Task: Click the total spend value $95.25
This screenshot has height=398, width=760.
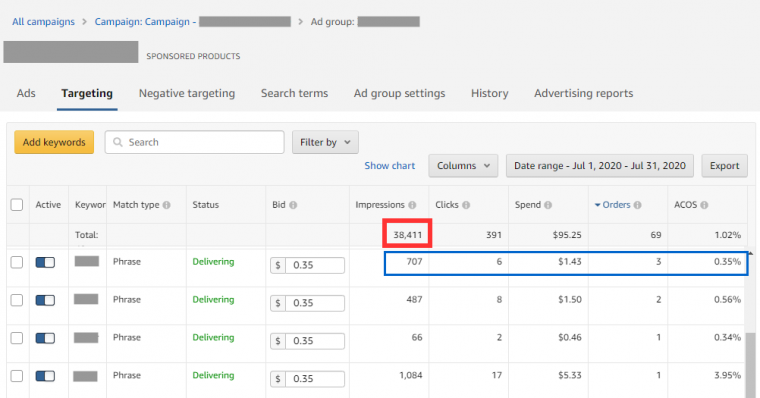Action: pyautogui.click(x=567, y=235)
